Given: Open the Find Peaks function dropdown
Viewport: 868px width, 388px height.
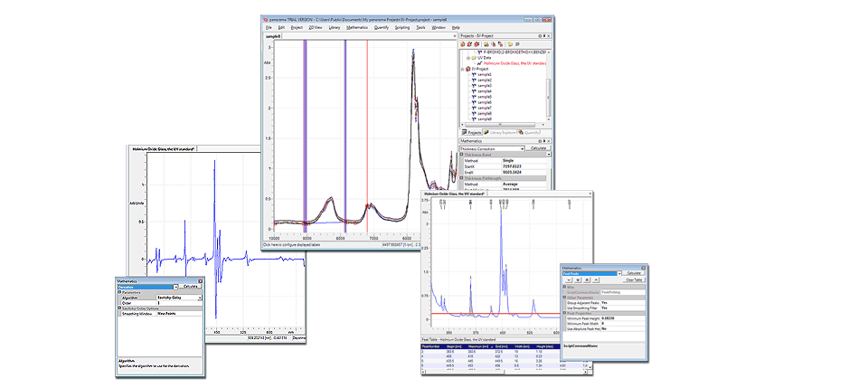Looking at the screenshot, I should pyautogui.click(x=618, y=273).
